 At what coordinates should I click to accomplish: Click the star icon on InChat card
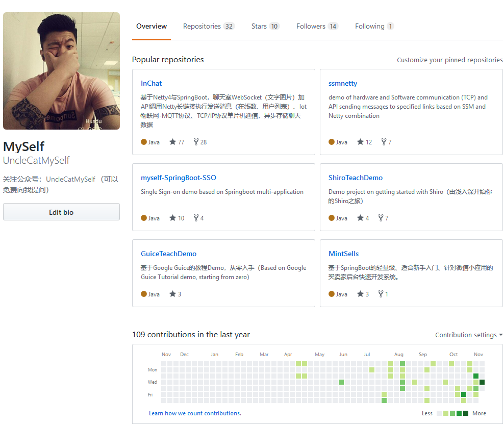[x=172, y=142]
